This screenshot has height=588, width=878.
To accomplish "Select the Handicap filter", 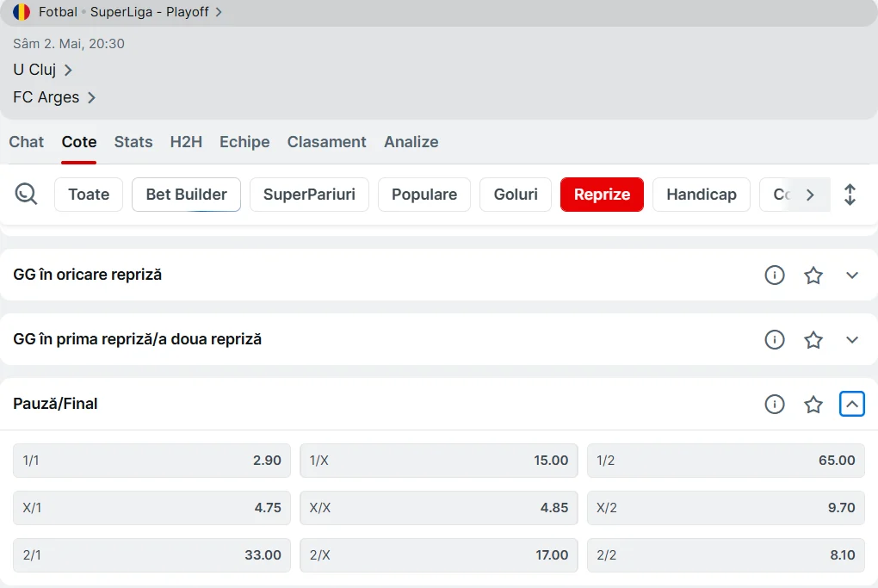I will pyautogui.click(x=702, y=195).
